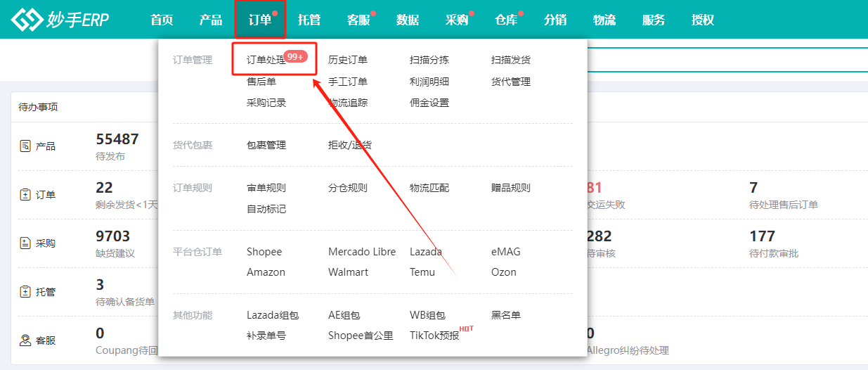Open 扫描发货
This screenshot has width=868, height=370.
511,60
